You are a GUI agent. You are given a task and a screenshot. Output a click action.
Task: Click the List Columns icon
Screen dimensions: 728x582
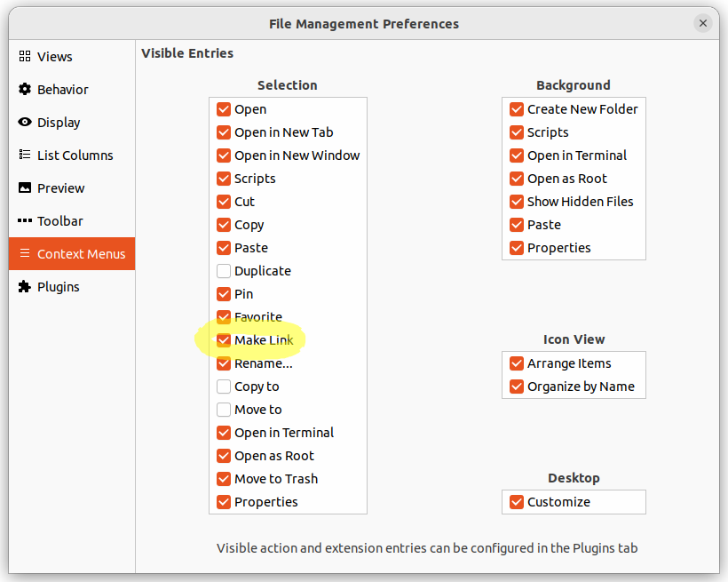pos(25,155)
